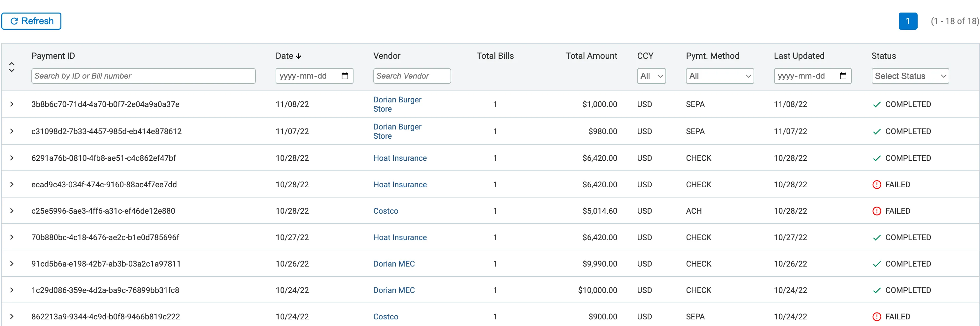Open Hoat Insurance link dated 10/27/22
980x326 pixels.
point(400,237)
